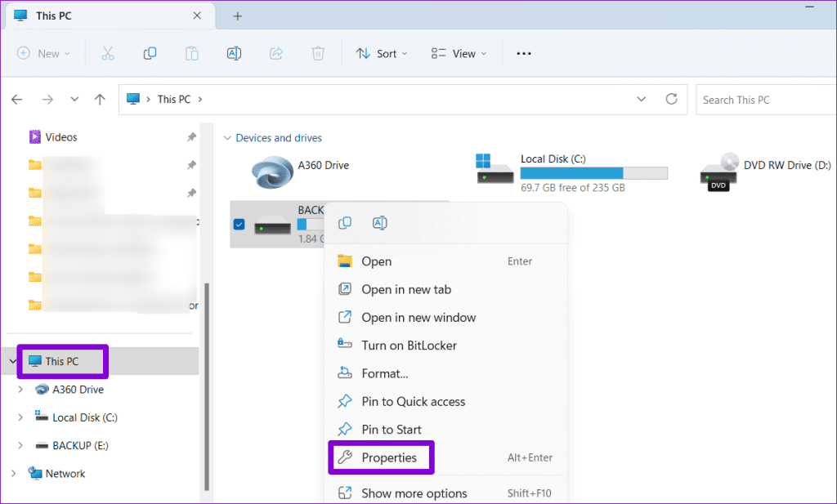Viewport: 837px width, 504px height.
Task: Refresh the This PC folder view
Action: click(671, 100)
